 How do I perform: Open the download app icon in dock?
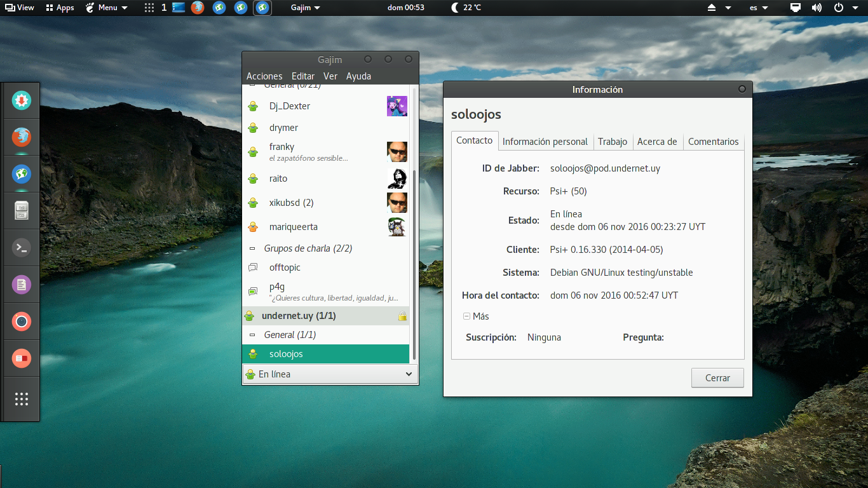tap(22, 100)
